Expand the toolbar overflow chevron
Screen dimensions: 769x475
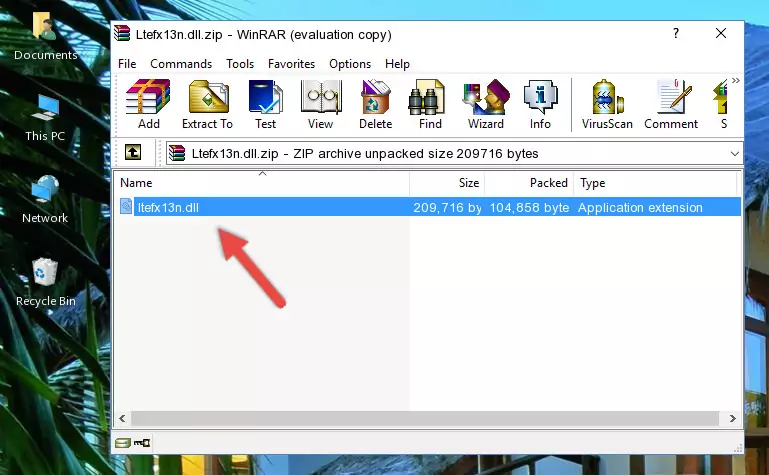(735, 81)
